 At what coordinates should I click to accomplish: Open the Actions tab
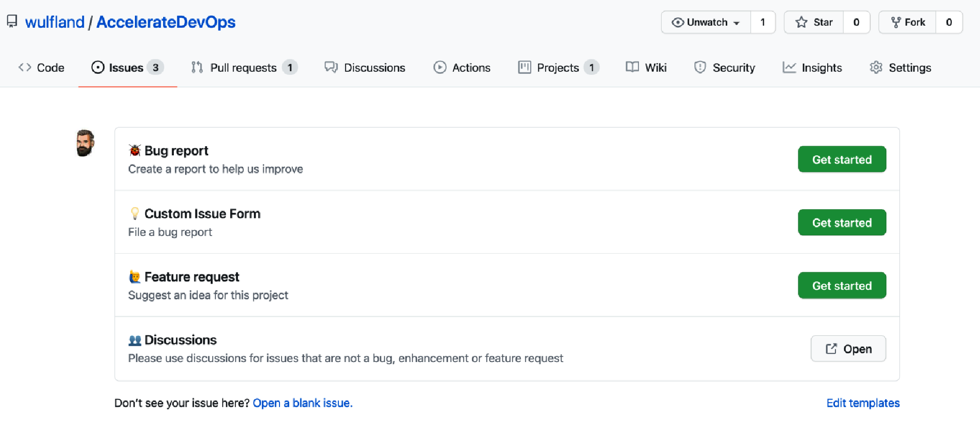point(462,68)
